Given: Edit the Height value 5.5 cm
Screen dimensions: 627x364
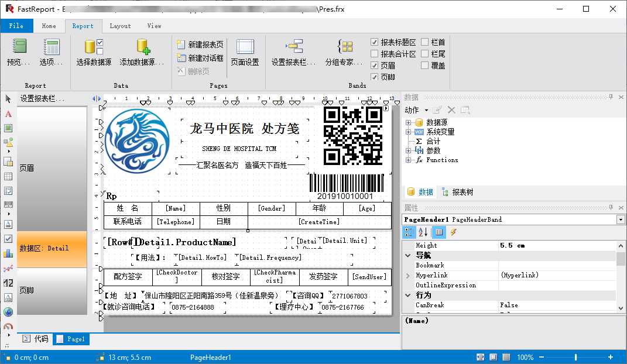Looking at the screenshot, I should [x=556, y=245].
